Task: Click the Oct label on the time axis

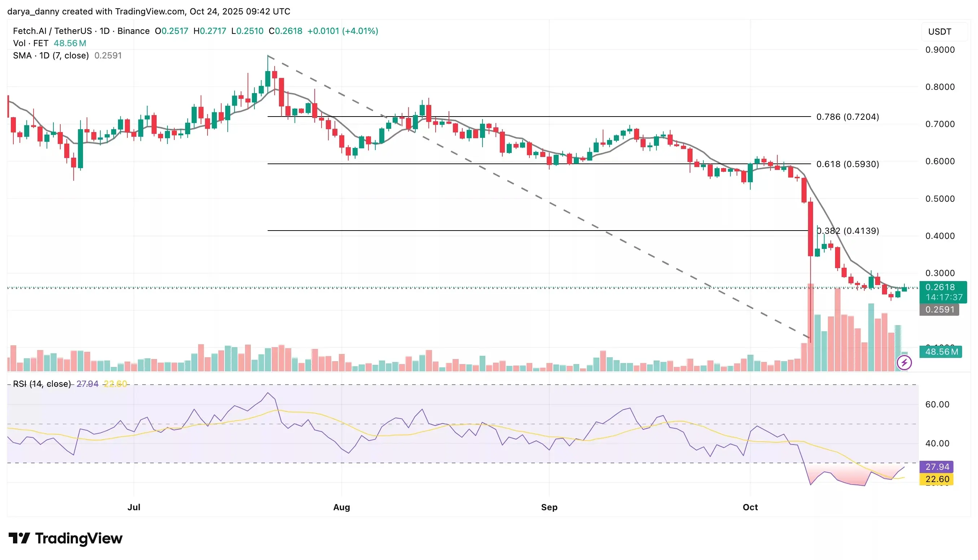Action: [x=750, y=507]
